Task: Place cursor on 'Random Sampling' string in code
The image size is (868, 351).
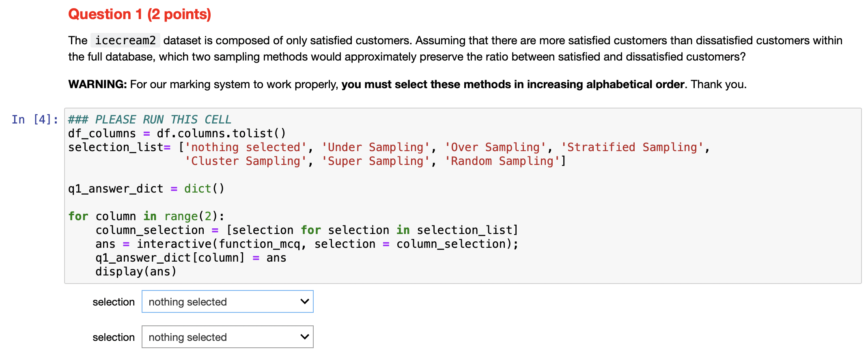Action: (502, 161)
